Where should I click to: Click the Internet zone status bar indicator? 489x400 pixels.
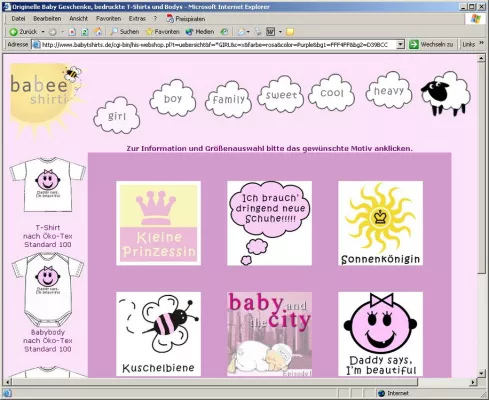[393, 393]
